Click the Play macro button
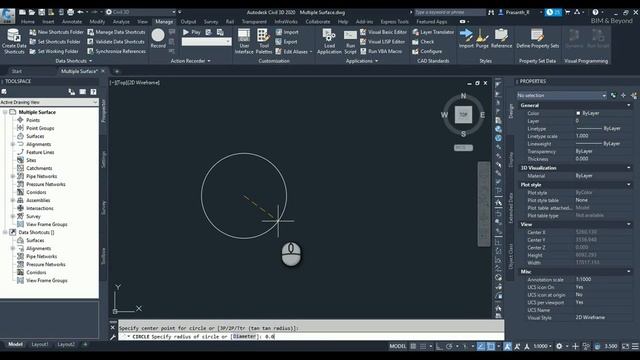This screenshot has height=360, width=640. click(x=192, y=32)
